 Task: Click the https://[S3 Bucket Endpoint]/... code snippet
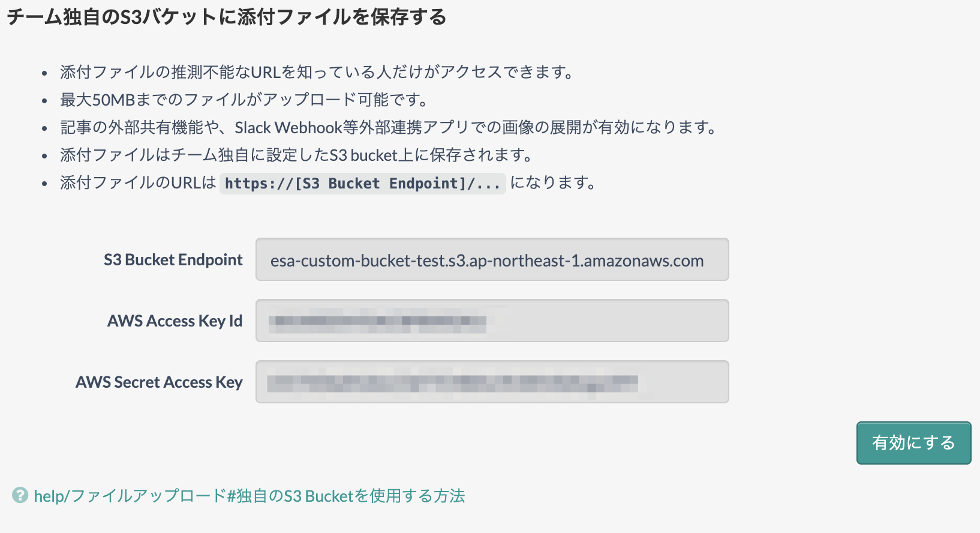tap(363, 183)
